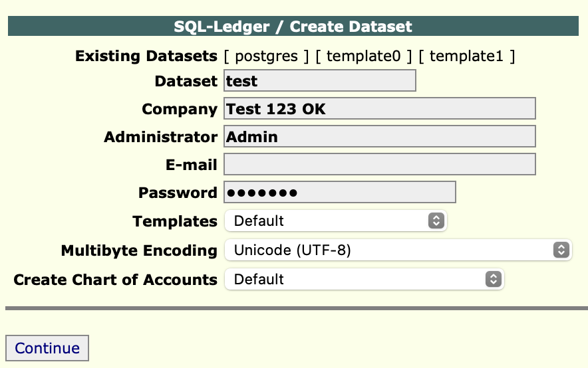Click the "postgres" existing dataset name

coord(266,56)
